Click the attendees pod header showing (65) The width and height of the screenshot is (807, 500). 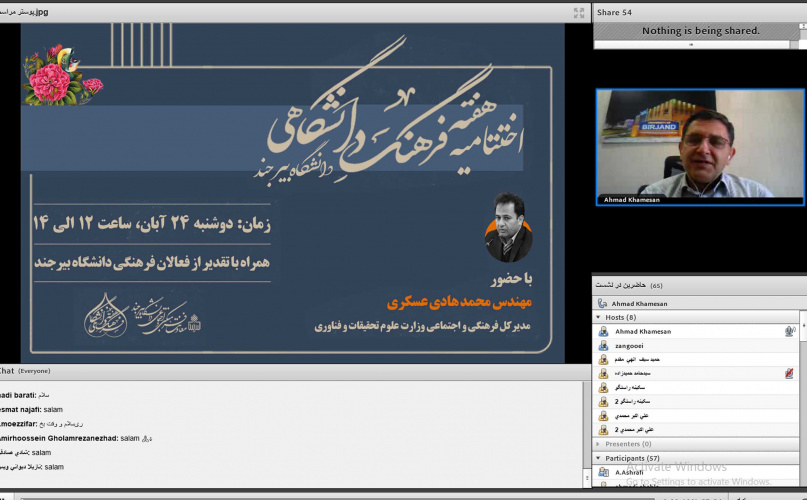(x=699, y=285)
